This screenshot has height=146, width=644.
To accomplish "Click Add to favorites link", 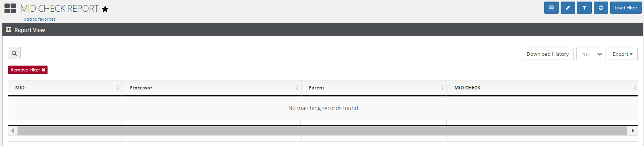I will 38,19.
